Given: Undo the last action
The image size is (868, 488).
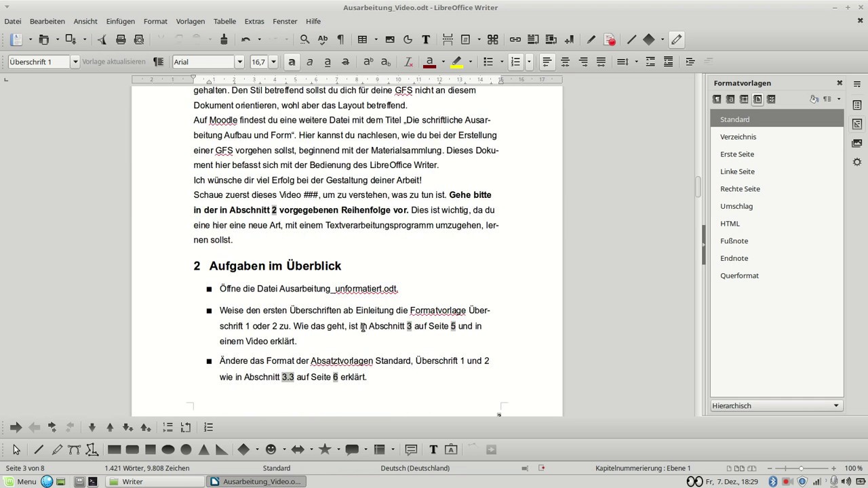Looking at the screenshot, I should tap(245, 40).
